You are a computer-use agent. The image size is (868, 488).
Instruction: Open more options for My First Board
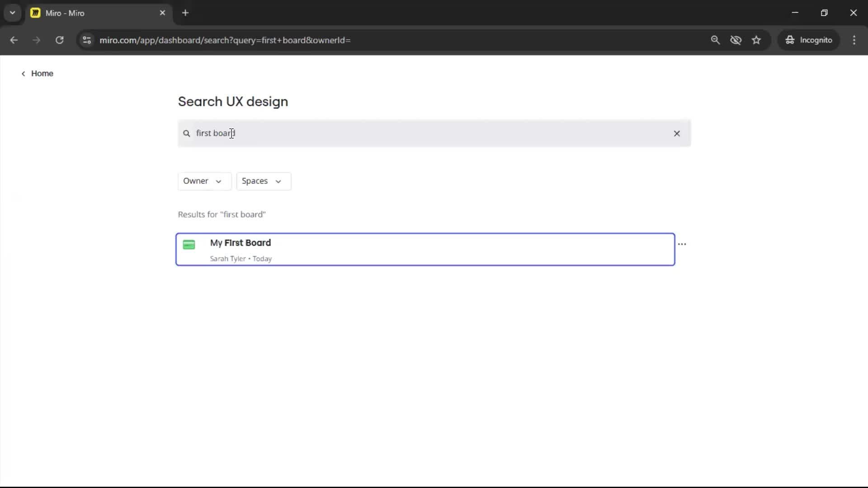coord(682,244)
